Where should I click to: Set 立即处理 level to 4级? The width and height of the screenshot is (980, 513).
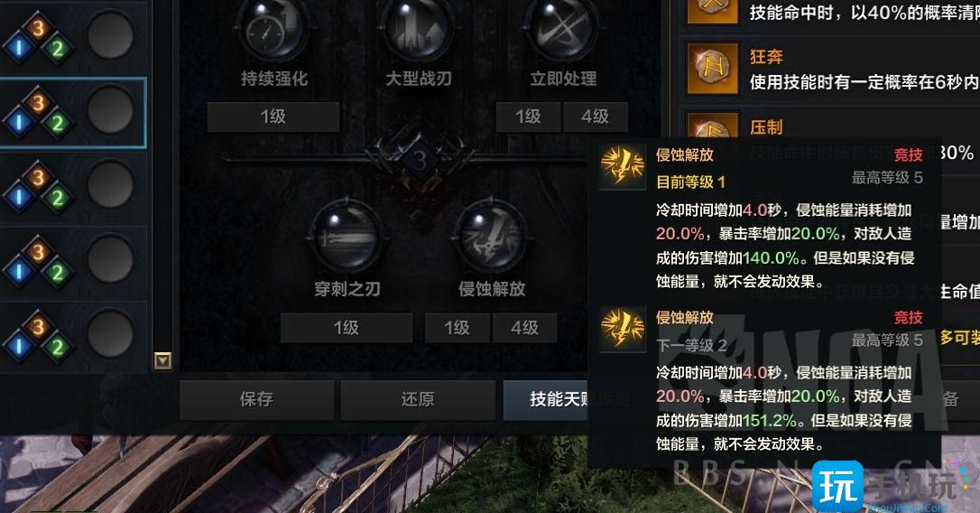(595, 117)
